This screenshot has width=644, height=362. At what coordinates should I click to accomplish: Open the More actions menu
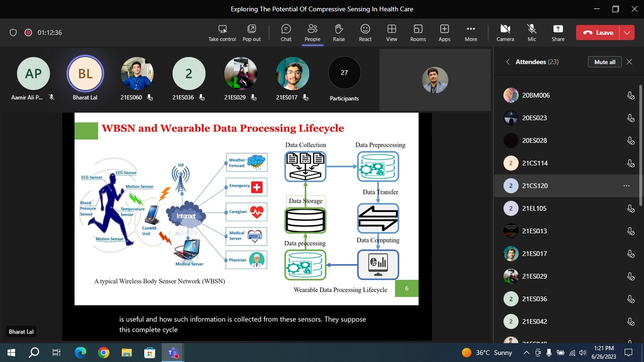471,33
